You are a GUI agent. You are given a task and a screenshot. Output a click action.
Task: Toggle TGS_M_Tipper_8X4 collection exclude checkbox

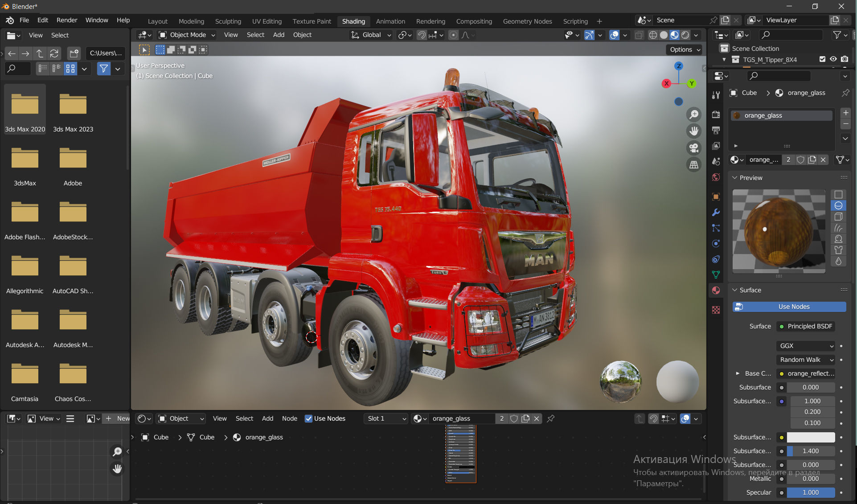pyautogui.click(x=822, y=59)
